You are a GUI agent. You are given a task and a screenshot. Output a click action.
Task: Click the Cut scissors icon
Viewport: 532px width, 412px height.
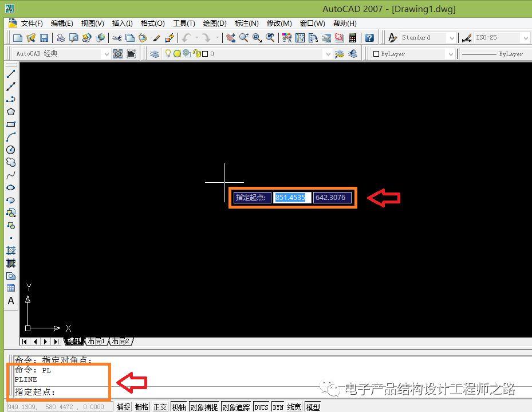click(x=117, y=38)
